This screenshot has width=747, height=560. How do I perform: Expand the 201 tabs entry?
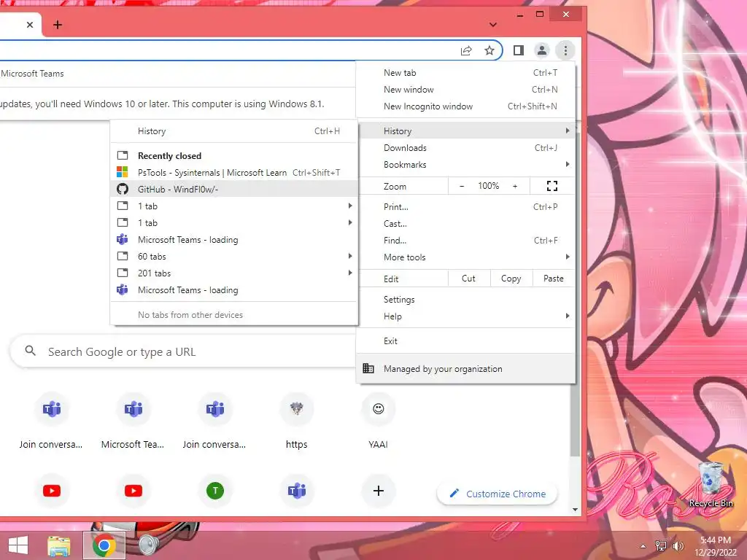pos(234,273)
